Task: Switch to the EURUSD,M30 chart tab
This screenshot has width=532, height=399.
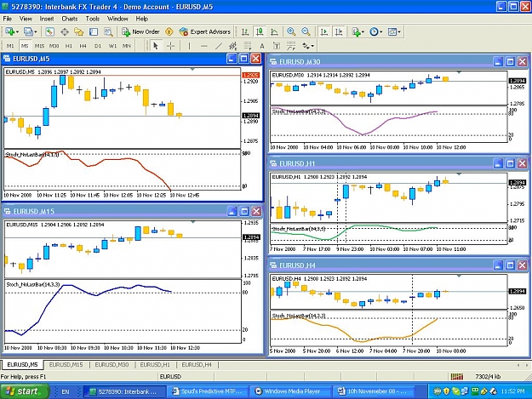Action: [x=112, y=364]
